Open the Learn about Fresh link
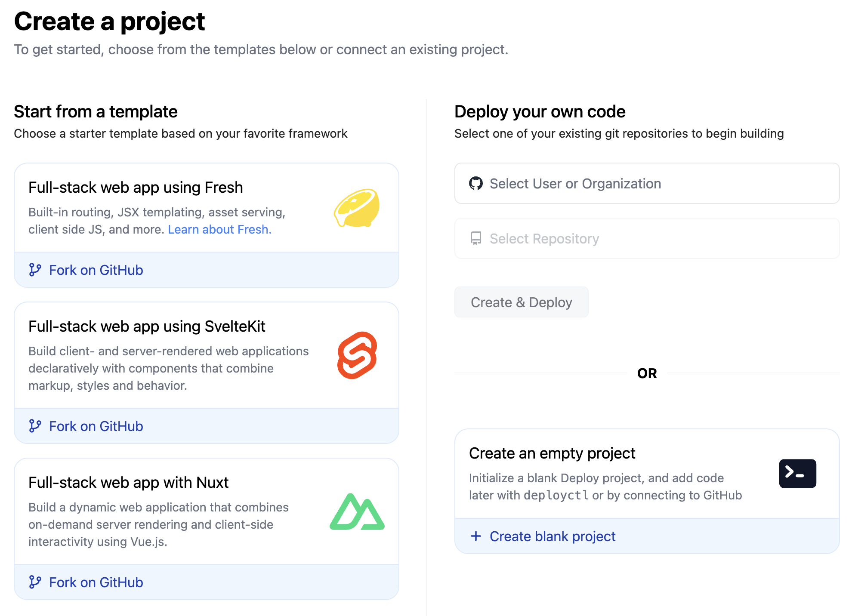This screenshot has height=616, width=852. pos(219,229)
